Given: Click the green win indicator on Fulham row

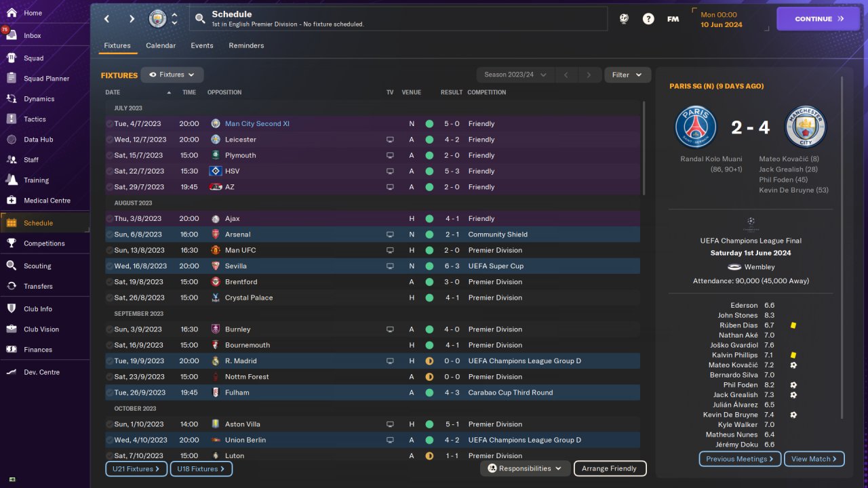Looking at the screenshot, I should [429, 392].
